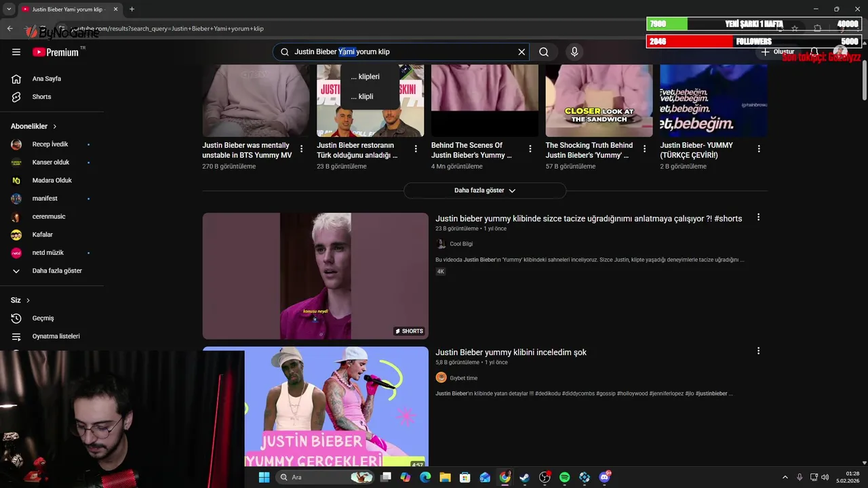The width and height of the screenshot is (868, 488).
Task: Open options for 'Shocking Truth Behind' video
Action: [x=644, y=148]
